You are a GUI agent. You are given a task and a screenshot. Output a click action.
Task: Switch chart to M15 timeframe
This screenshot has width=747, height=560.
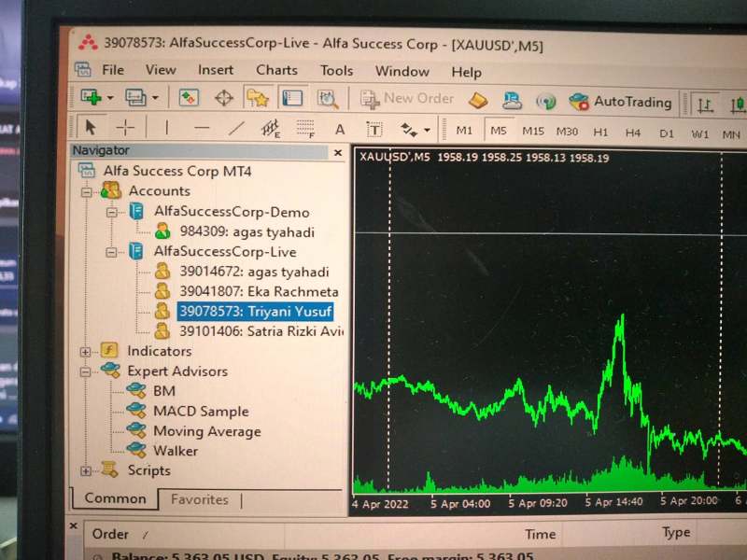533,132
